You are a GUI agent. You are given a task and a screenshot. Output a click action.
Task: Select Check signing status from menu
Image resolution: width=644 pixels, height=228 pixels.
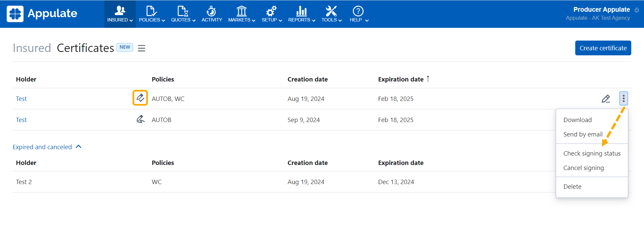pyautogui.click(x=592, y=153)
